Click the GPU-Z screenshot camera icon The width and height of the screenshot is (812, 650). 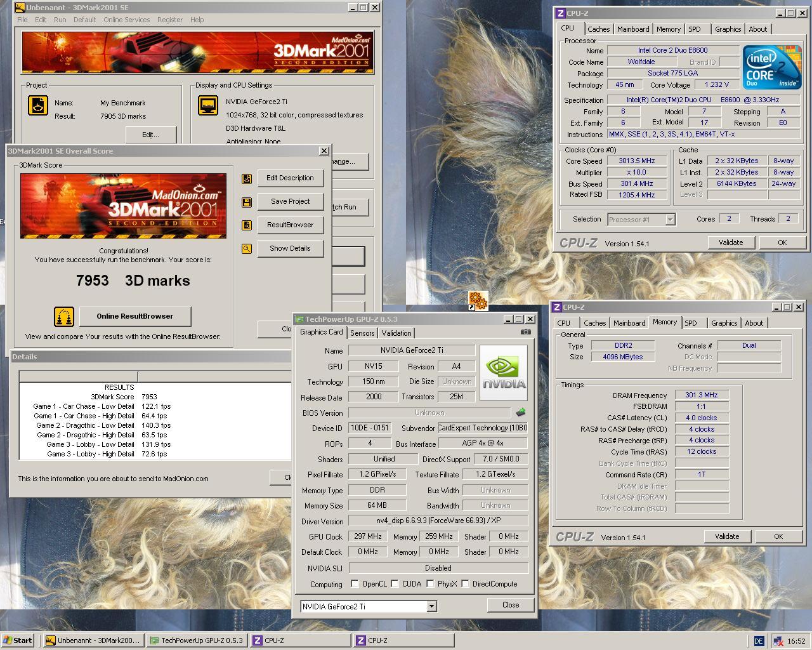[x=525, y=332]
